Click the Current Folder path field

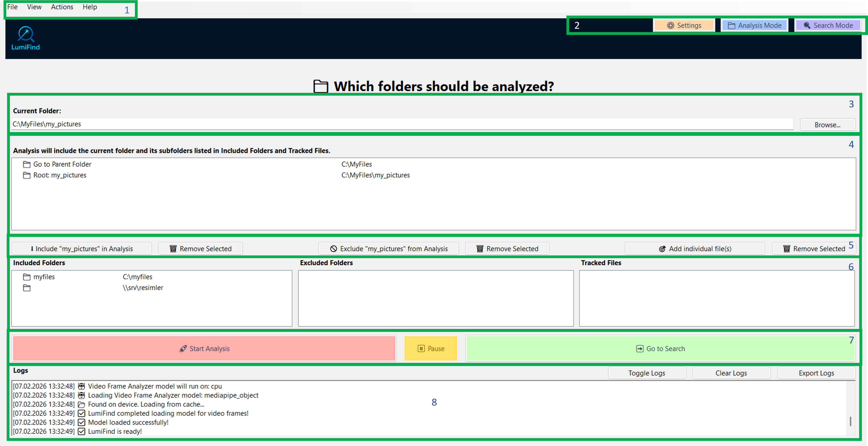coord(402,124)
